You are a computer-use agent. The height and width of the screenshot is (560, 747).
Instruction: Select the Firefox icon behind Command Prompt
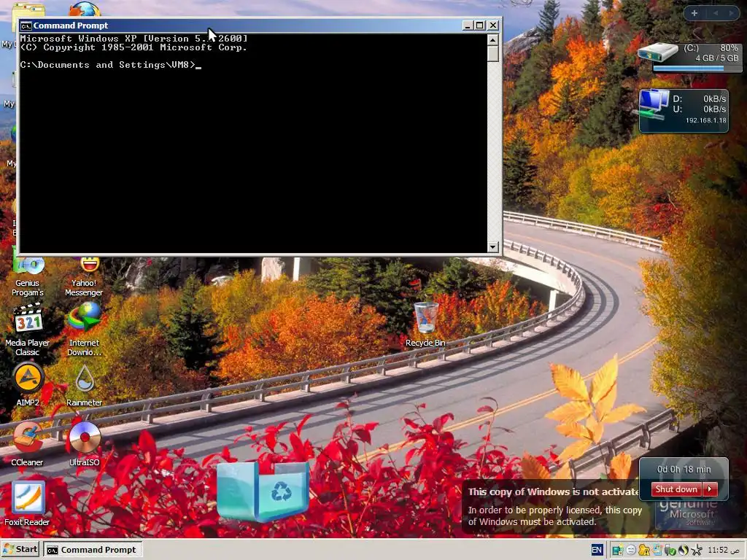click(x=85, y=9)
